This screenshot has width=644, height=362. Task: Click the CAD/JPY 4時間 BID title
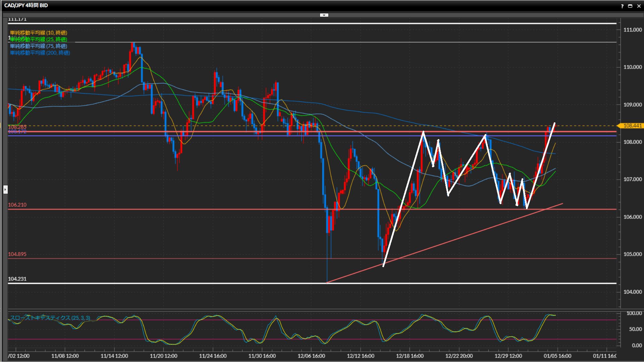pos(26,5)
